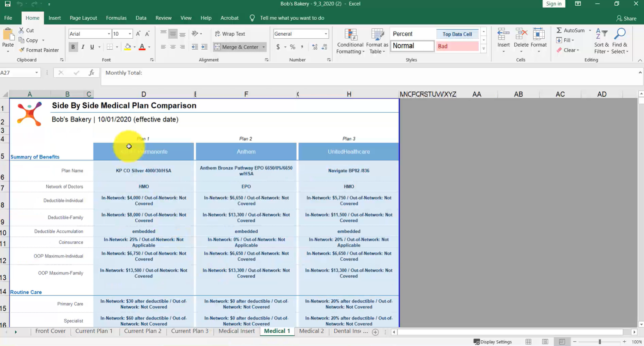Image resolution: width=644 pixels, height=346 pixels.
Task: Click the increase decimal icon
Action: 315,47
